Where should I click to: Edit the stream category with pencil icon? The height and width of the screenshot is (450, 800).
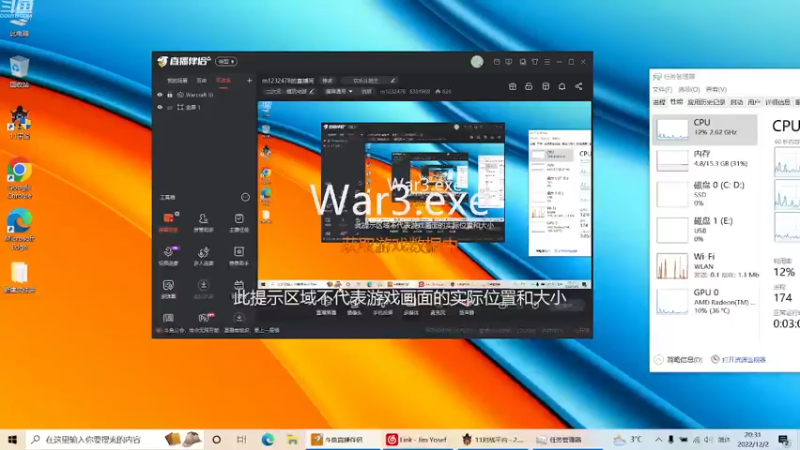(x=312, y=91)
